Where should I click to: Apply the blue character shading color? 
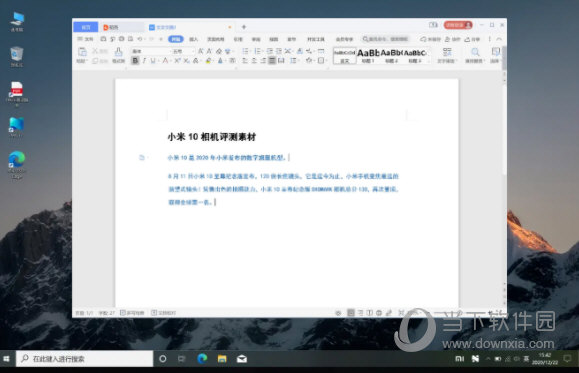[x=220, y=61]
